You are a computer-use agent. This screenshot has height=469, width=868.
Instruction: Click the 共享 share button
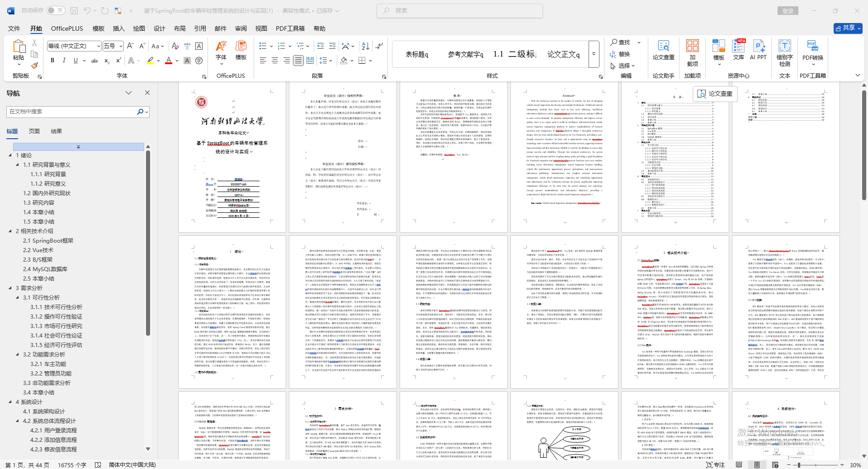(x=848, y=28)
